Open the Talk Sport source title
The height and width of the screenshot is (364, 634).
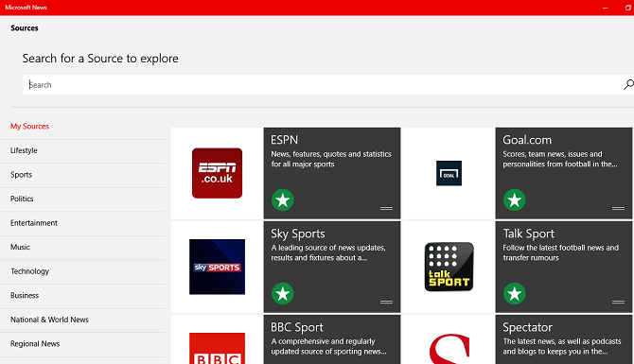tap(528, 234)
